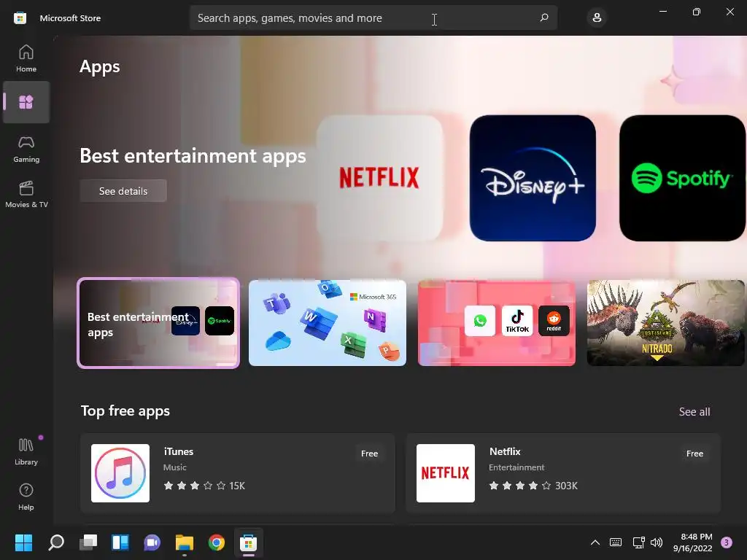Viewport: 747px width, 560px height.
Task: Open the user account profile icon
Action: tap(597, 17)
